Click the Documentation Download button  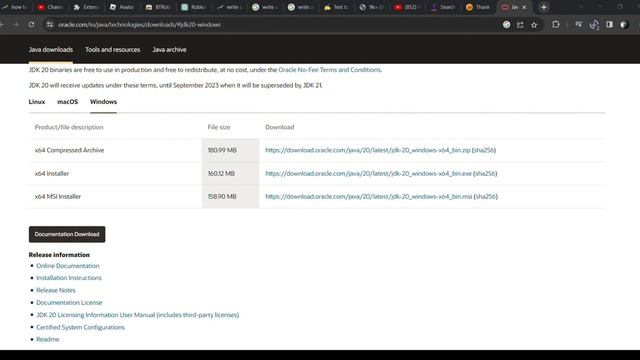pyautogui.click(x=67, y=234)
